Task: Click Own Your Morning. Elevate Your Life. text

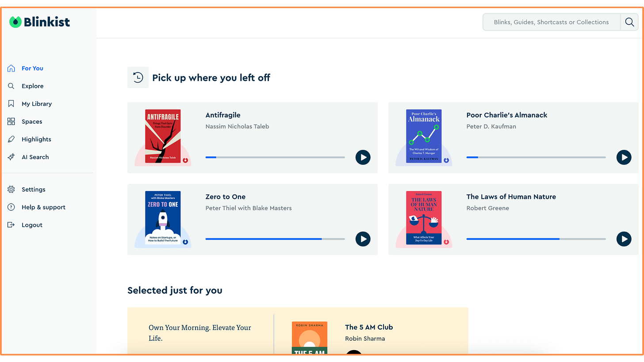Action: click(x=200, y=333)
